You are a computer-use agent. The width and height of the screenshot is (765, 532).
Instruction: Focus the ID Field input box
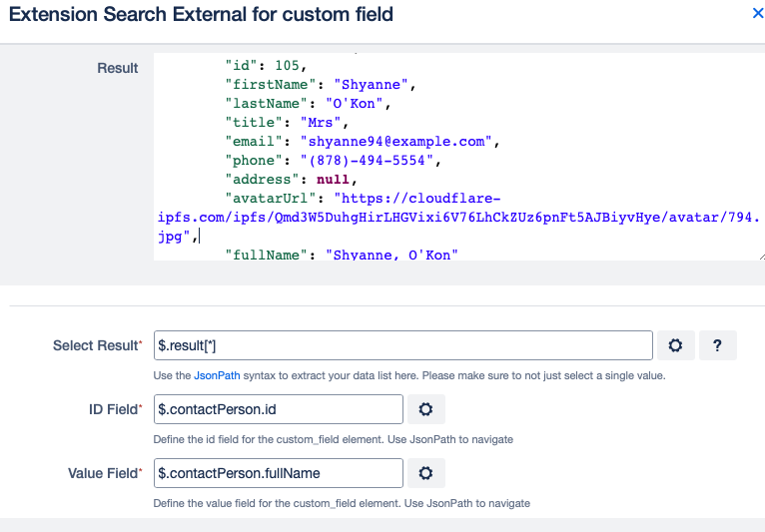click(x=279, y=409)
